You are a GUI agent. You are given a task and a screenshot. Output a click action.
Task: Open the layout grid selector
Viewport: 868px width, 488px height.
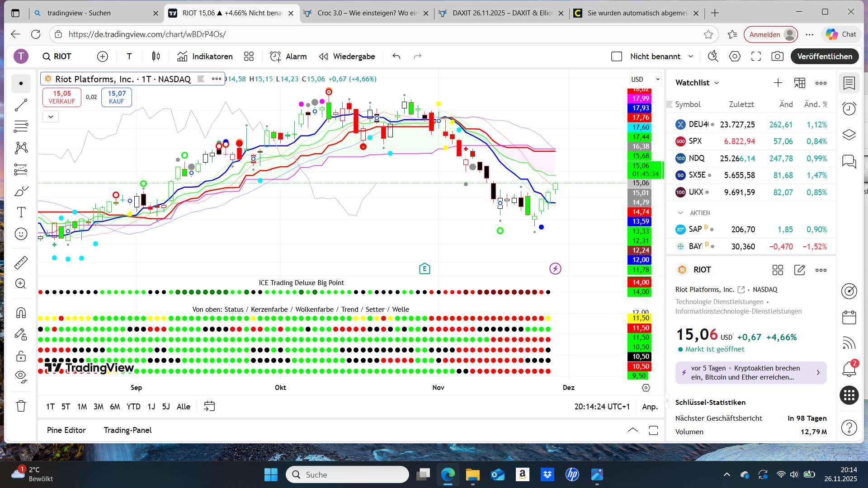point(249,56)
